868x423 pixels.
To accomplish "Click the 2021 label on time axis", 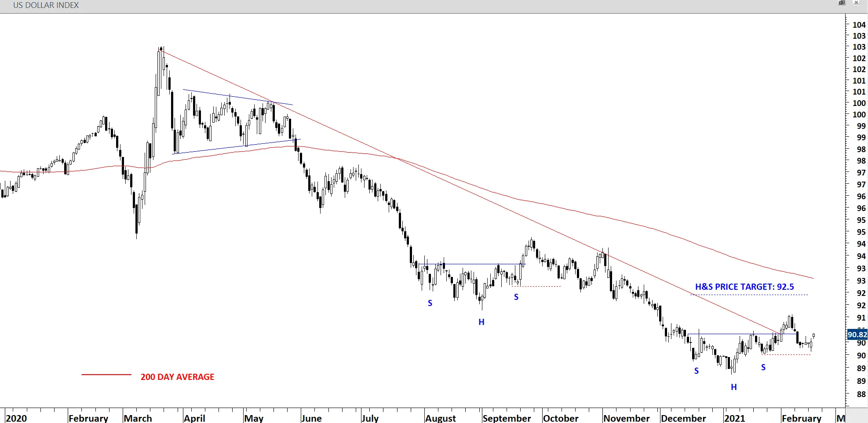I will click(734, 418).
